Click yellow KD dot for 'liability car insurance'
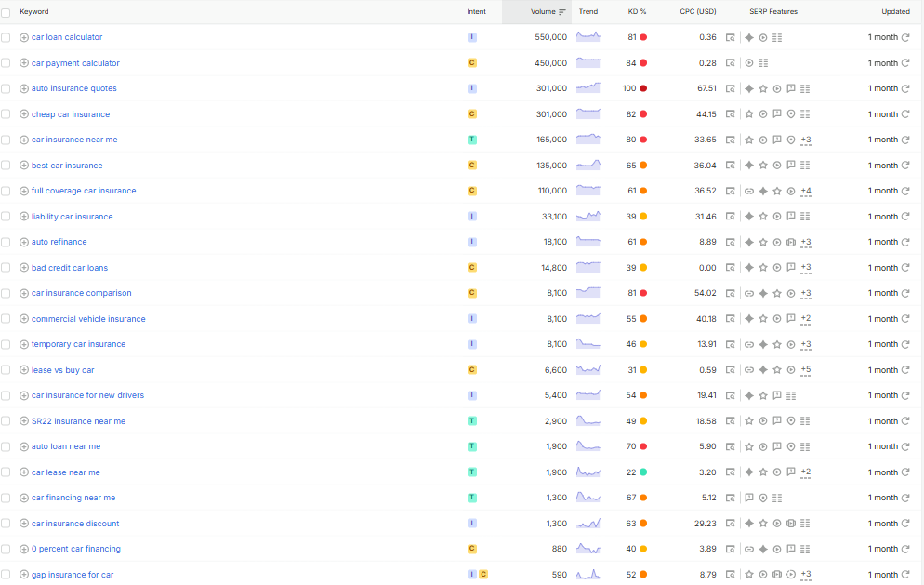This screenshot has height=585, width=924. 643,217
